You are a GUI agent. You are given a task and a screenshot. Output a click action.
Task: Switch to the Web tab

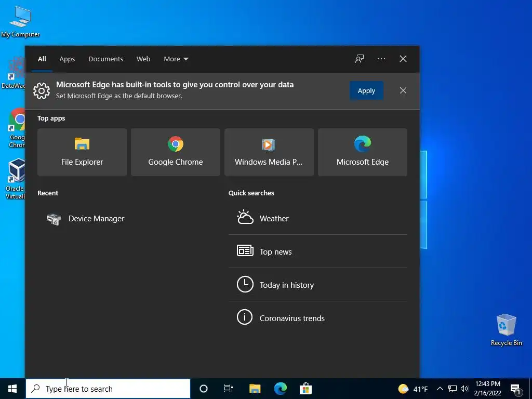(143, 59)
